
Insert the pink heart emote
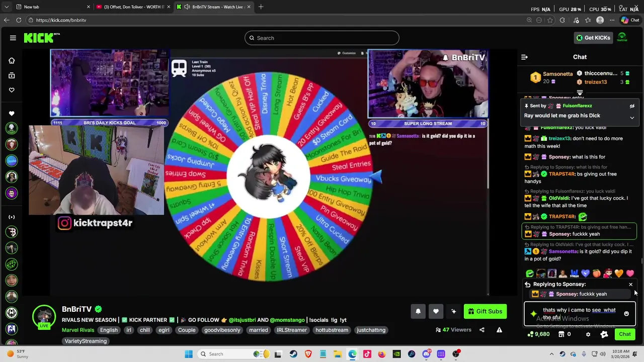pos(630,274)
